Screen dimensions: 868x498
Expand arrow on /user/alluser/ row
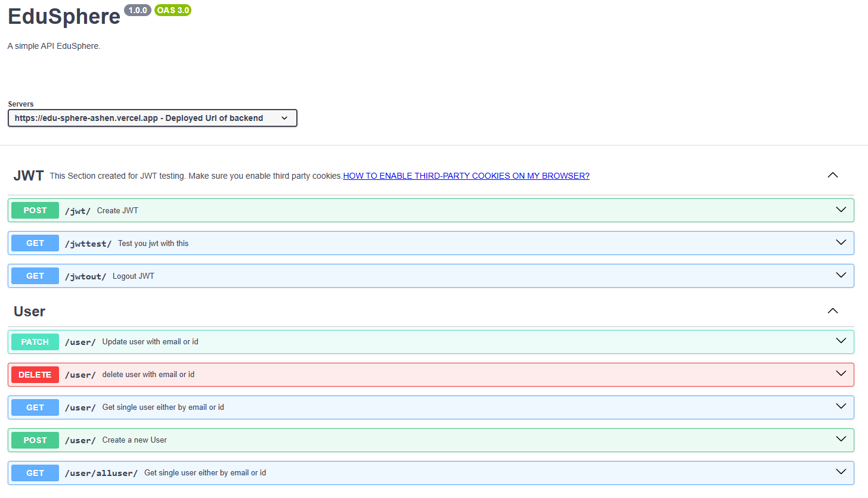[x=841, y=472]
